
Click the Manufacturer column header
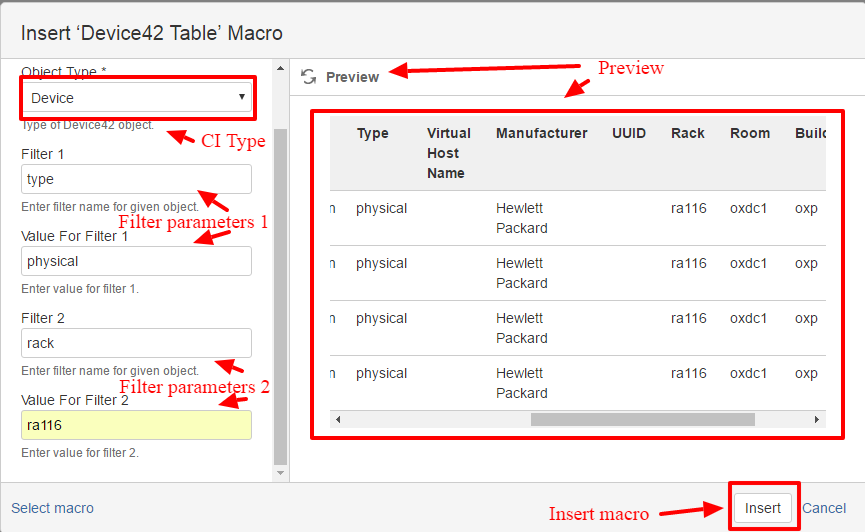click(541, 133)
